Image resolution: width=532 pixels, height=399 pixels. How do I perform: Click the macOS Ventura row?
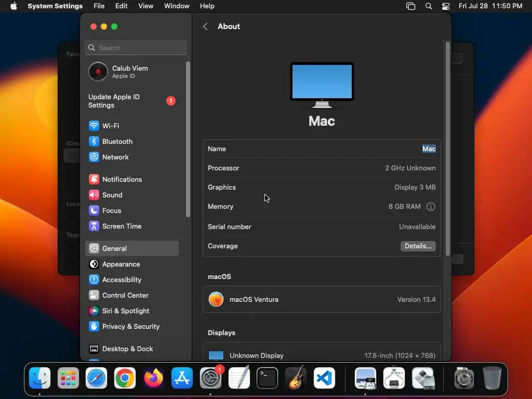pos(322,300)
